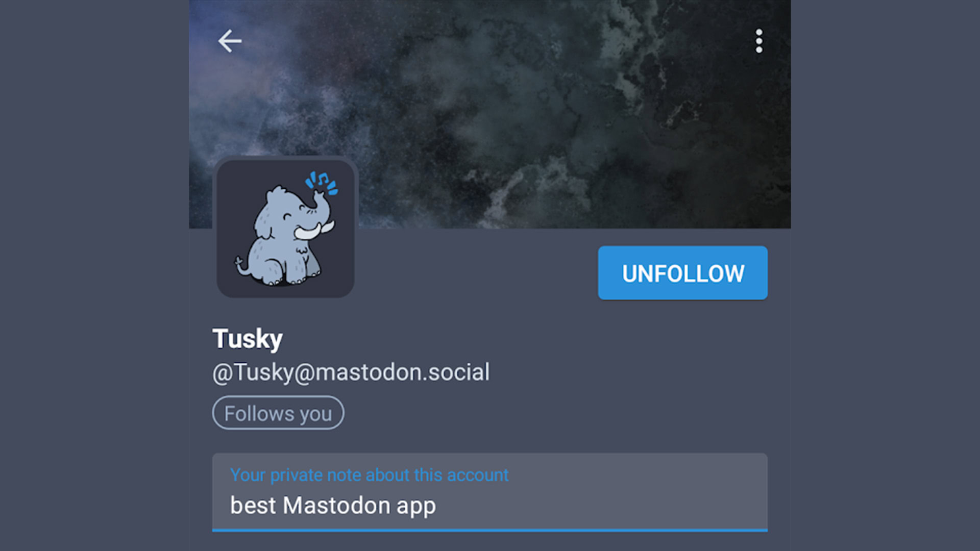The image size is (980, 551).
Task: Select the @Tusky@mastodon.social handle
Action: pos(351,372)
